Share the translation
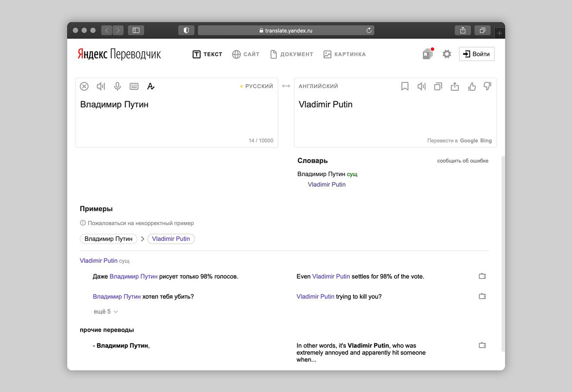 tap(455, 86)
